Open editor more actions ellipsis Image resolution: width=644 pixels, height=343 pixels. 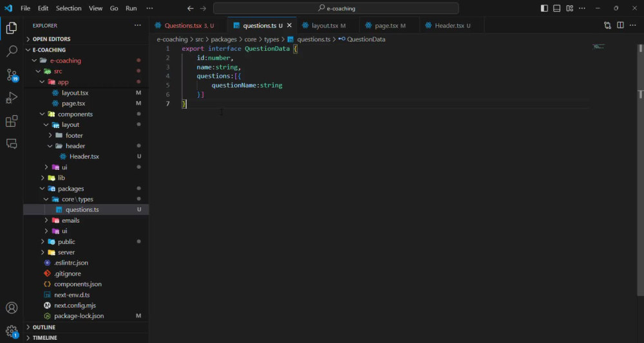[x=633, y=26]
